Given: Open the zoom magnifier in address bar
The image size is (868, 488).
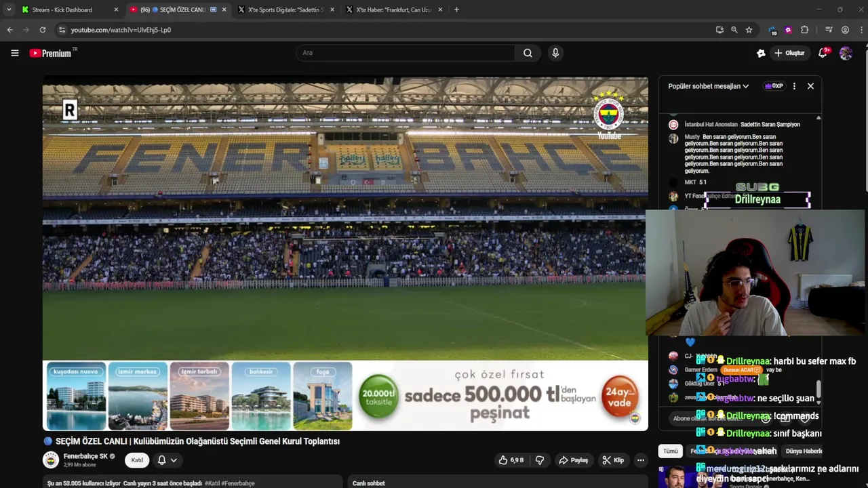Looking at the screenshot, I should point(734,30).
